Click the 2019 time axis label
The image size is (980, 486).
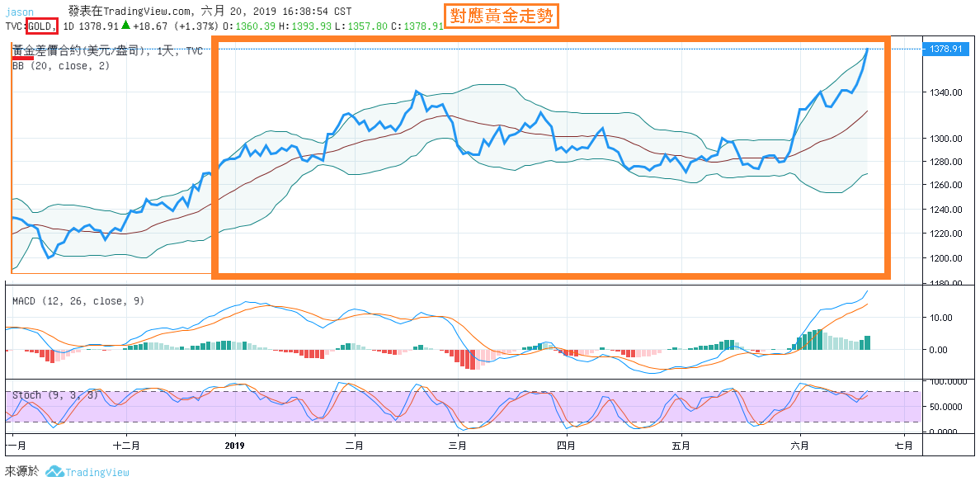point(234,446)
